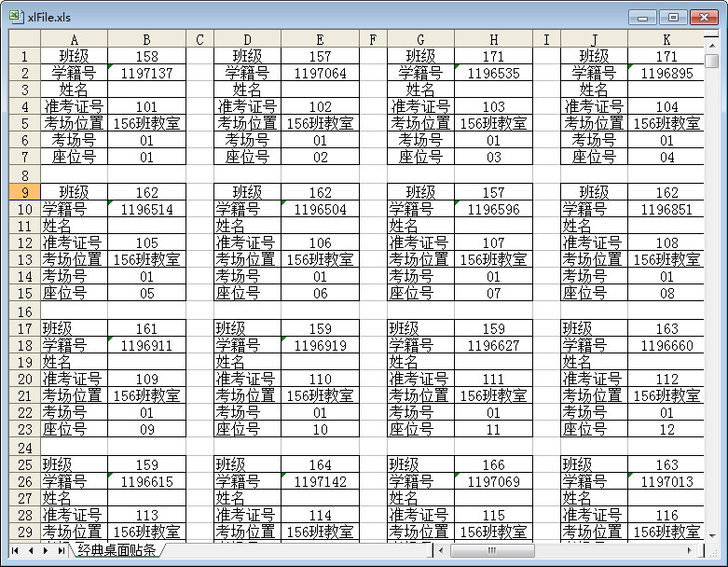Click cell containing 1196514
Screen dimensions: 728x567
point(146,210)
